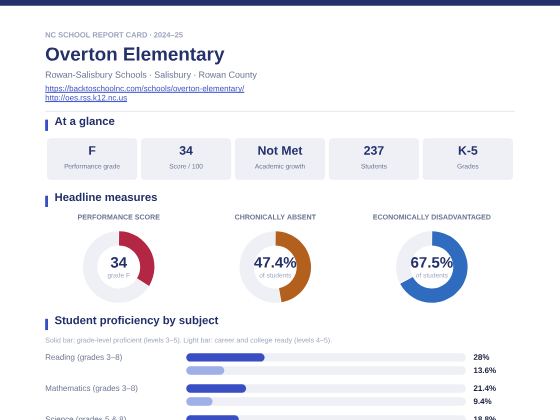Image resolution: width=560 pixels, height=420 pixels.
Task: Click the 28% Reading value
Action: coord(481,357)
